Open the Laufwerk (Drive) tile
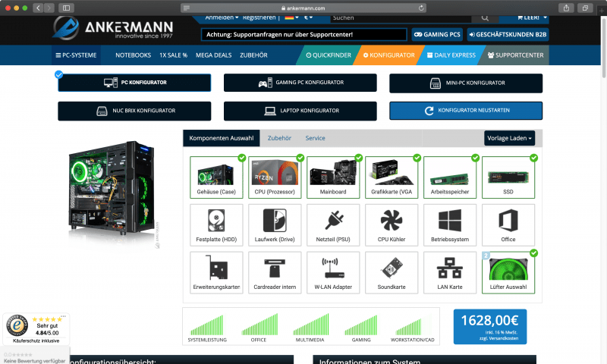The width and height of the screenshot is (607, 364). [x=275, y=225]
